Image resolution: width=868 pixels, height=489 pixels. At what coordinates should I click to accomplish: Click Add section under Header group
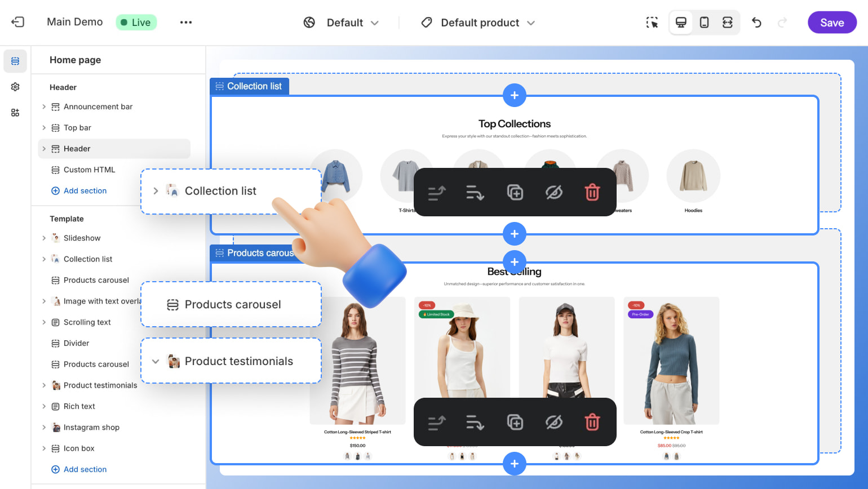(85, 191)
